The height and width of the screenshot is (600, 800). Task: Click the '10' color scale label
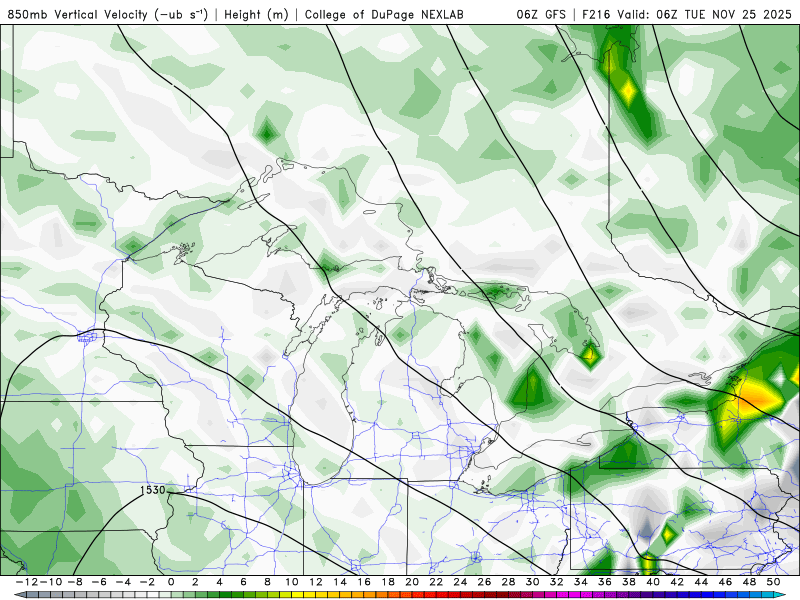291,582
